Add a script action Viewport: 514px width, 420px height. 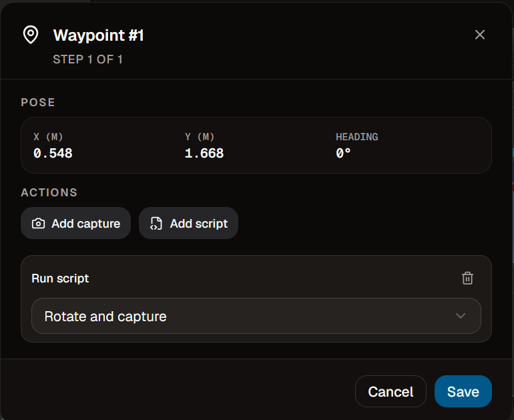click(x=188, y=223)
